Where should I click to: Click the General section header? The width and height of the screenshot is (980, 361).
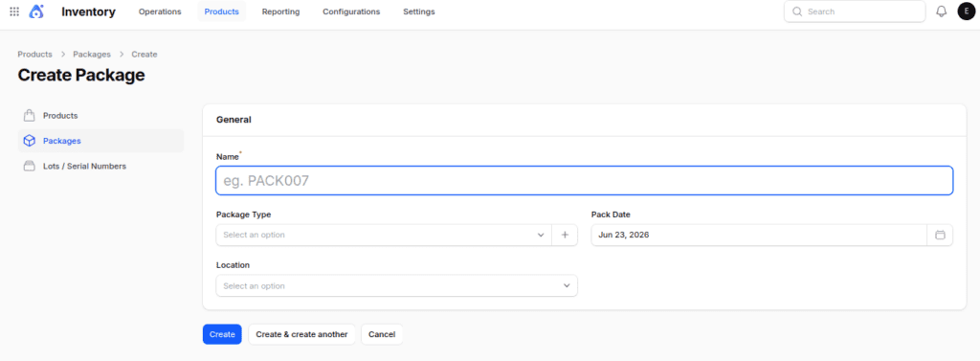234,120
